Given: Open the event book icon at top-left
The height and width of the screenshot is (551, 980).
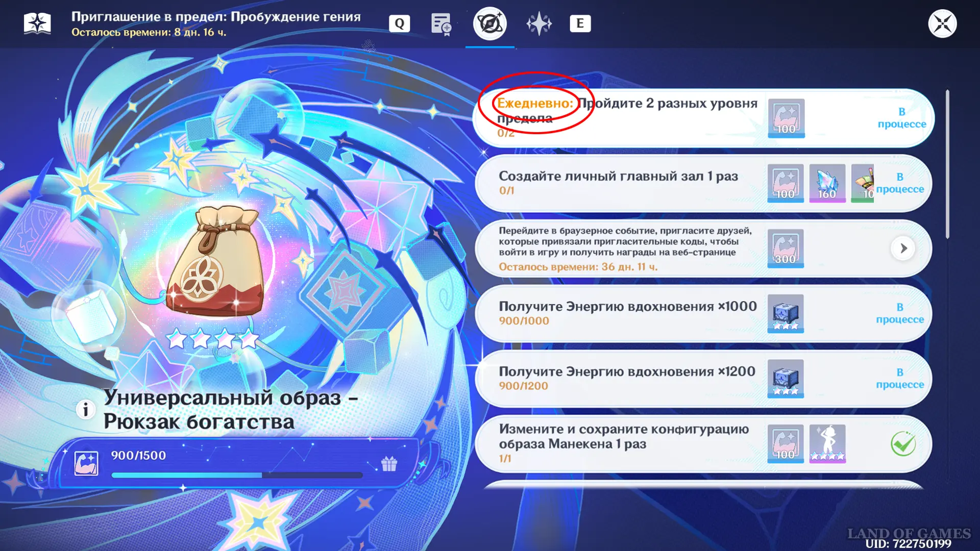Looking at the screenshot, I should 37,23.
